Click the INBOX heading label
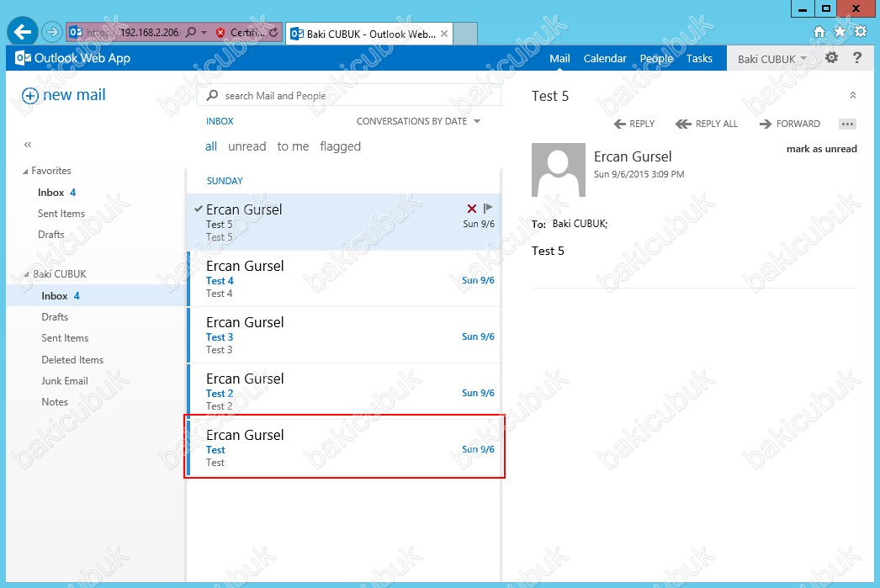This screenshot has width=880, height=588. (x=220, y=121)
